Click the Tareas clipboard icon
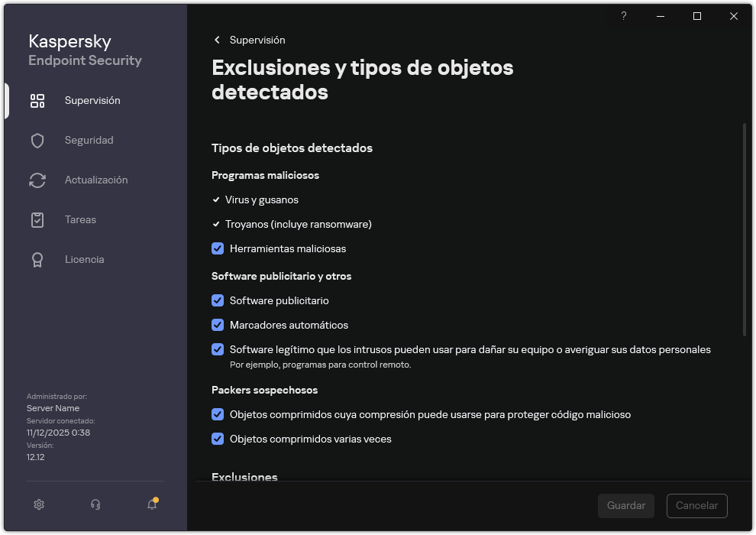This screenshot has width=756, height=535. coord(37,219)
